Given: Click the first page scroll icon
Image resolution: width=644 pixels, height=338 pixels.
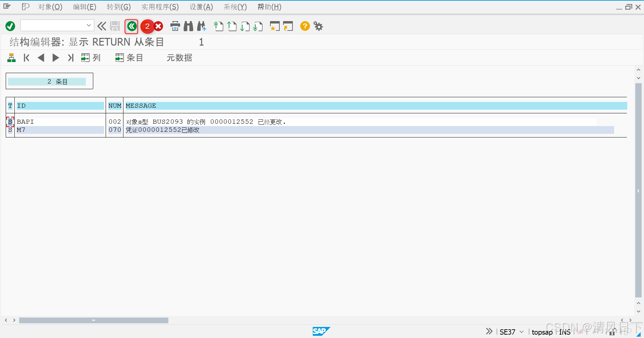Looking at the screenshot, I should (218, 26).
